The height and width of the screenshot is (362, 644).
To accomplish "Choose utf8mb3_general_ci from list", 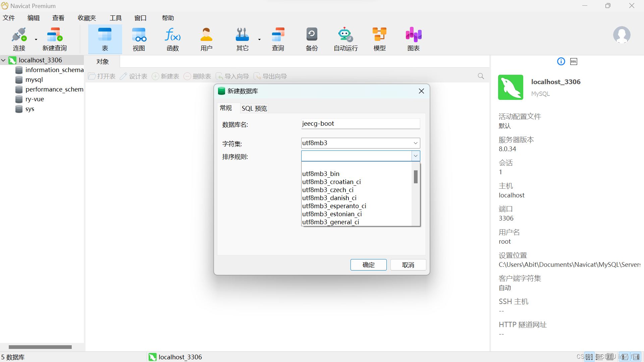I will pyautogui.click(x=357, y=222).
